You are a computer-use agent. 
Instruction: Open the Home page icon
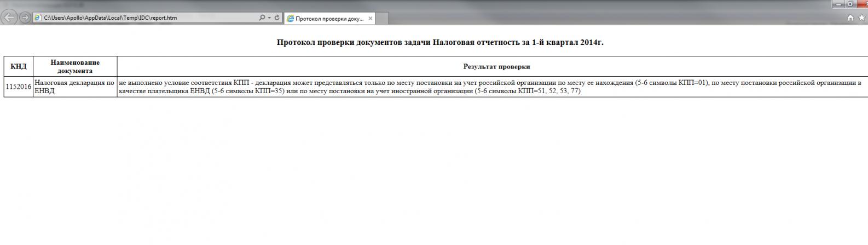pos(850,18)
